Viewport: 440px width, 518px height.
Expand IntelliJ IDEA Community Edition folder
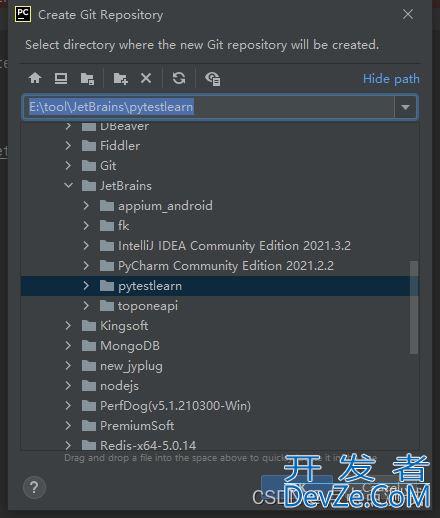(86, 246)
